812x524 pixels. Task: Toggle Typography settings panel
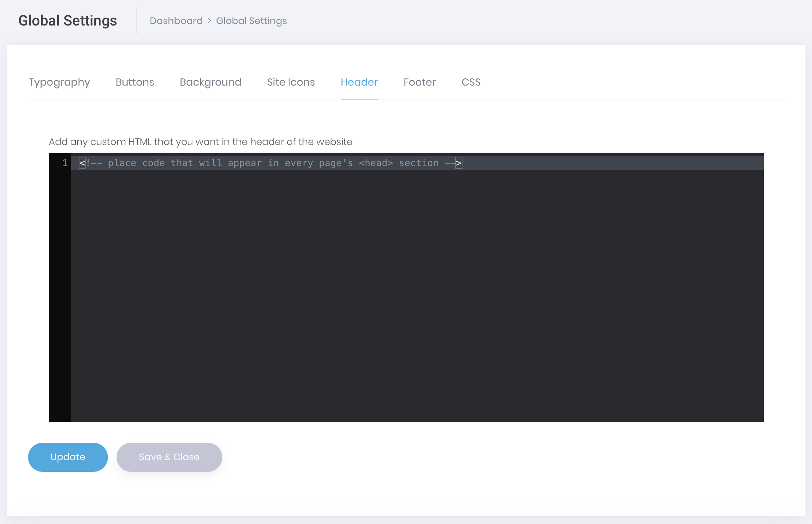point(59,82)
